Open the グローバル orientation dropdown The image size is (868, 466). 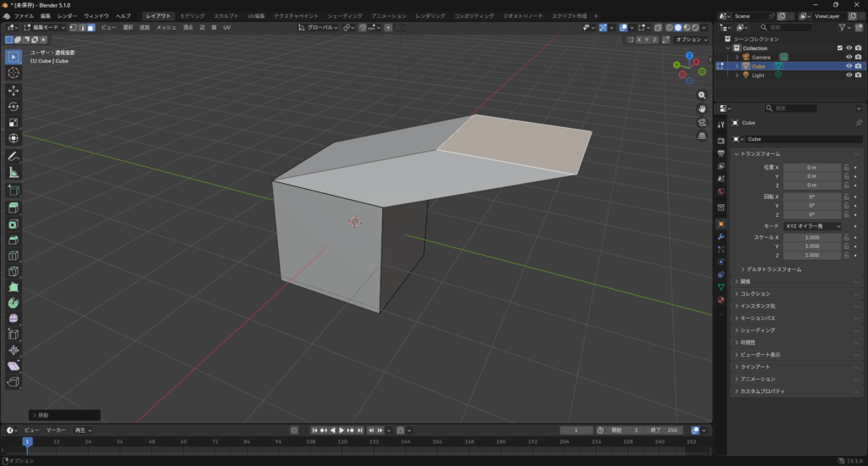pos(320,27)
